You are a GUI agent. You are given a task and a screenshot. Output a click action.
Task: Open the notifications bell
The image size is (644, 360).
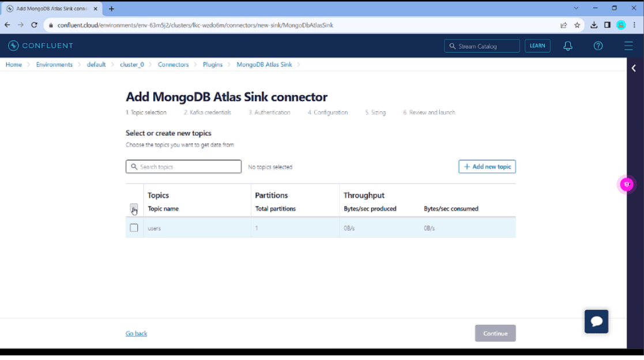[567, 46]
